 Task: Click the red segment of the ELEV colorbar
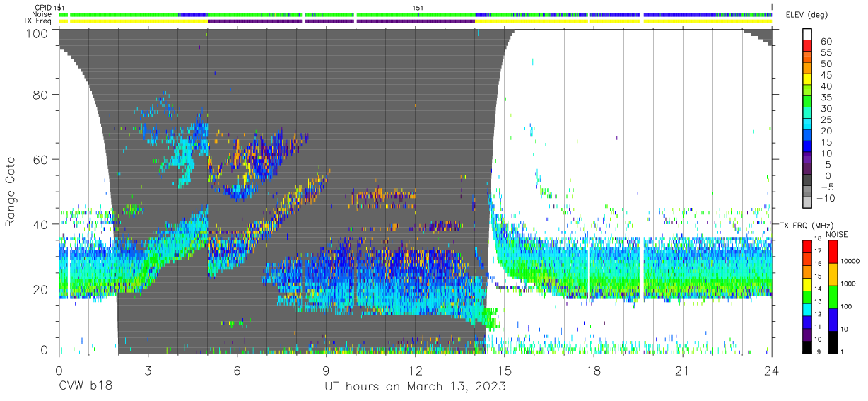[807, 47]
